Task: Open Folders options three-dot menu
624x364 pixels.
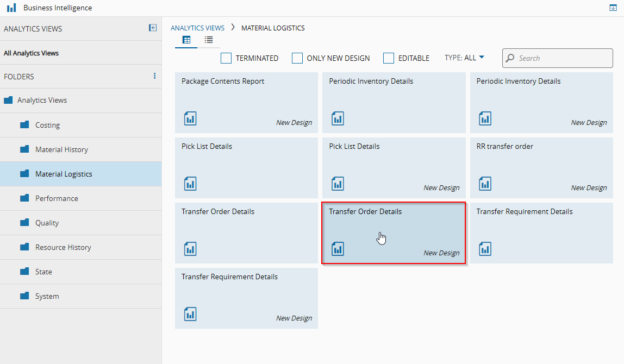Action: 154,76
